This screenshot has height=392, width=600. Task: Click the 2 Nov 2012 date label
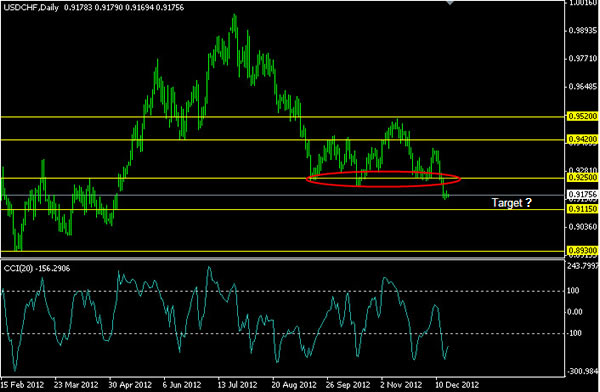401,385
